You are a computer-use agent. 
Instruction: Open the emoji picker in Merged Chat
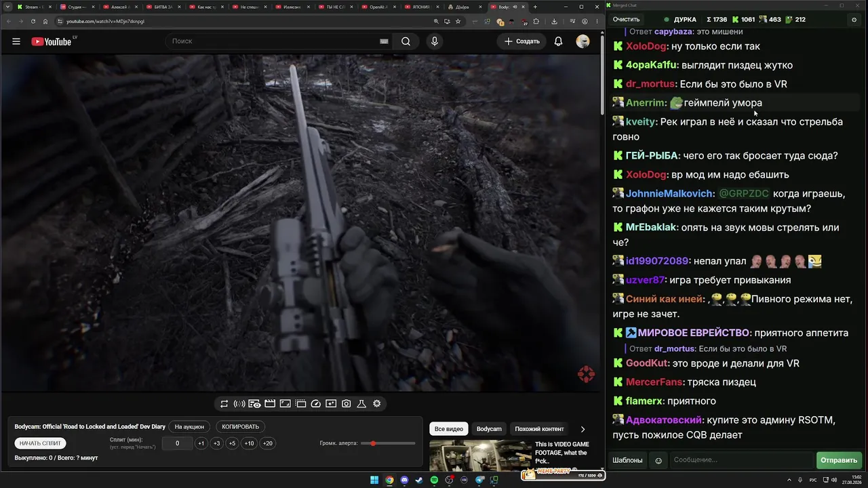[x=658, y=461]
